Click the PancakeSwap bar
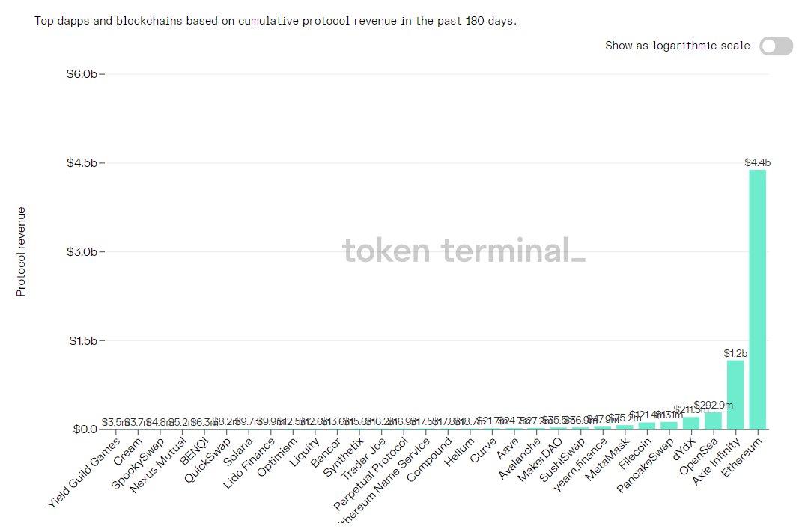The width and height of the screenshot is (808, 532). (x=669, y=426)
